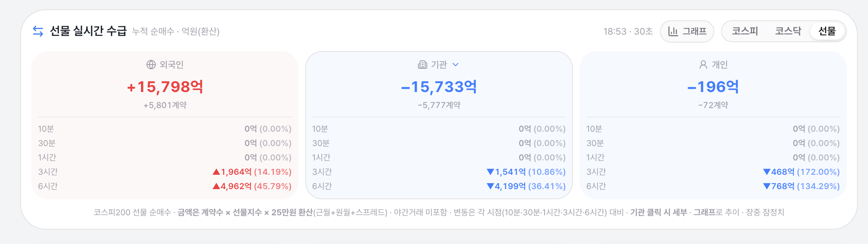Open the 그래프 chart view
868x244 pixels.
[687, 31]
